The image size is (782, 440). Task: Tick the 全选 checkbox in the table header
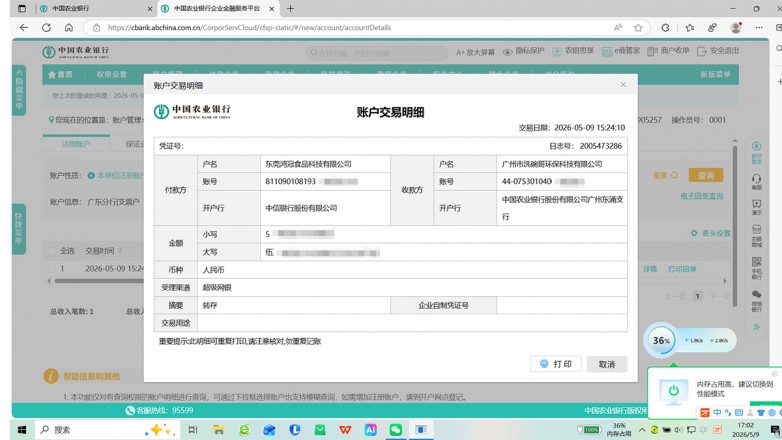51,251
